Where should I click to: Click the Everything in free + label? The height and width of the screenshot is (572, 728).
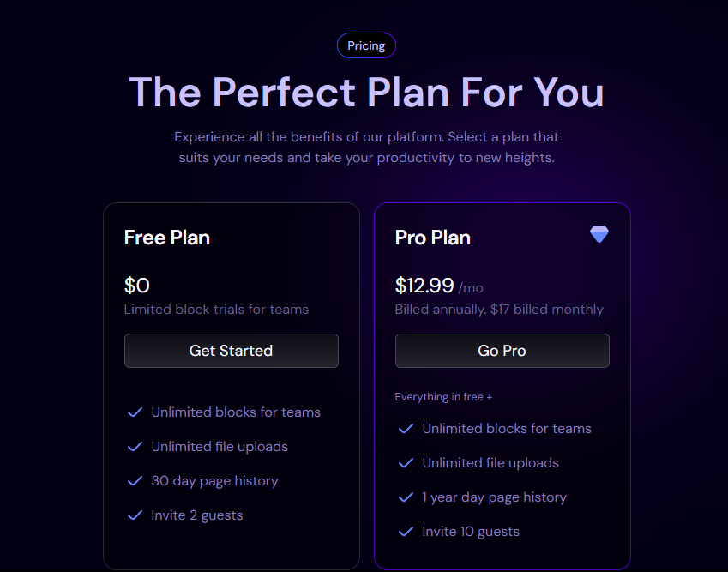click(x=443, y=397)
